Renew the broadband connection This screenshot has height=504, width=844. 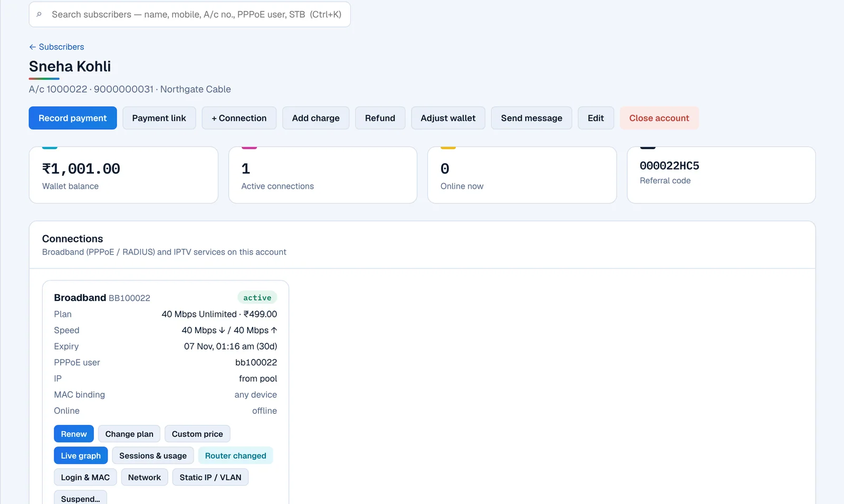coord(74,434)
